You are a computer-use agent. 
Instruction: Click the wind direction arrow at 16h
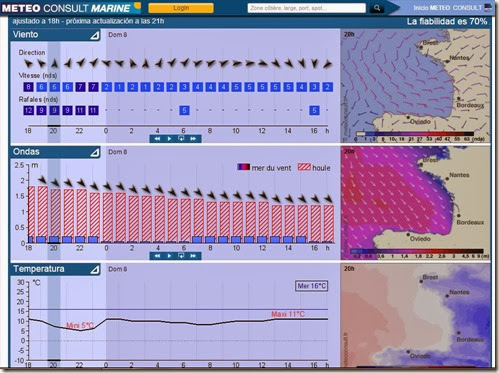[x=314, y=63]
